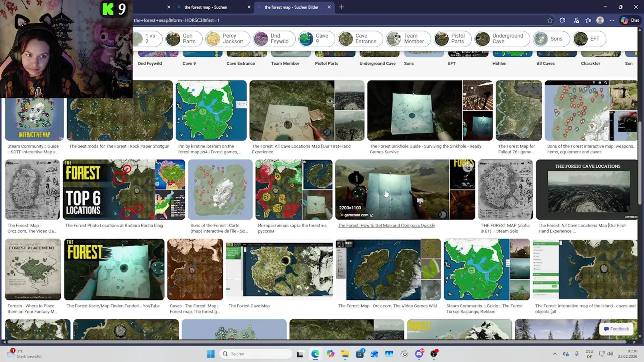Image resolution: width=644 pixels, height=362 pixels.
Task: Open 'Höhlen' related search label
Action: click(499, 63)
